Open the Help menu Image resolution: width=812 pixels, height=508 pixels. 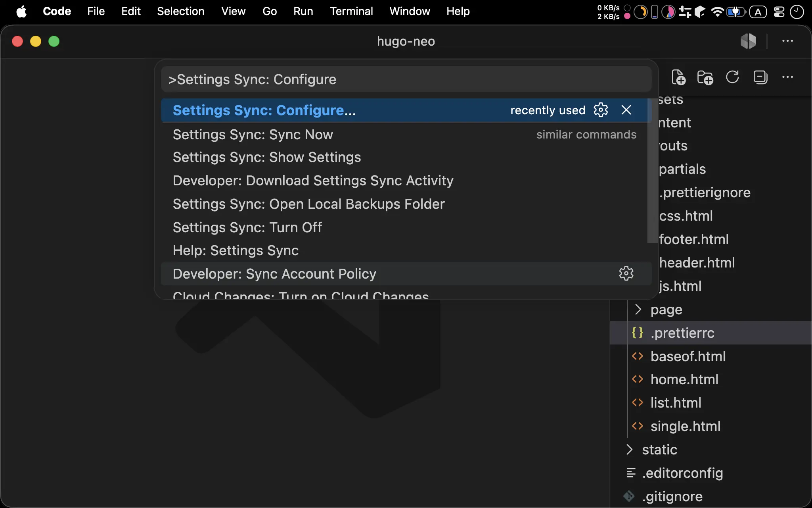click(x=458, y=12)
